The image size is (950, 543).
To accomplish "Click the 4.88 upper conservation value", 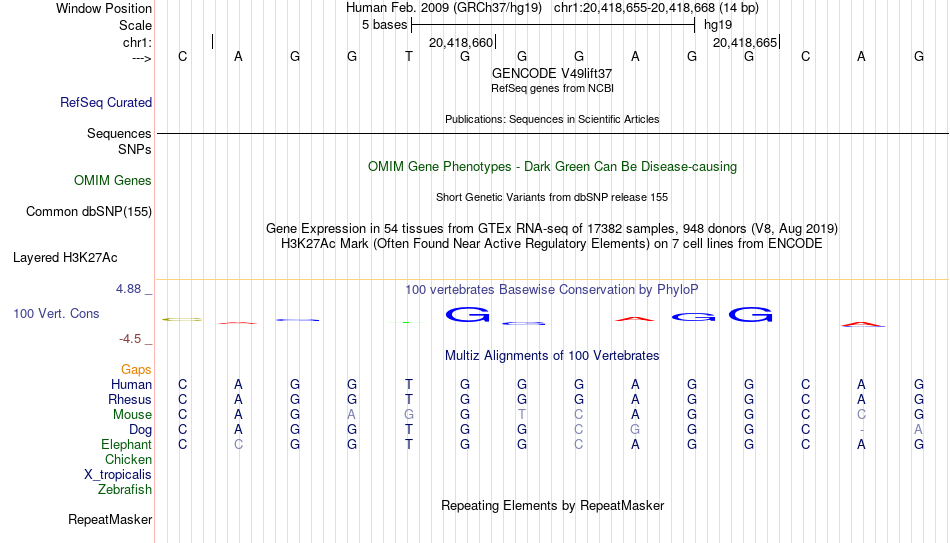I will [x=128, y=289].
